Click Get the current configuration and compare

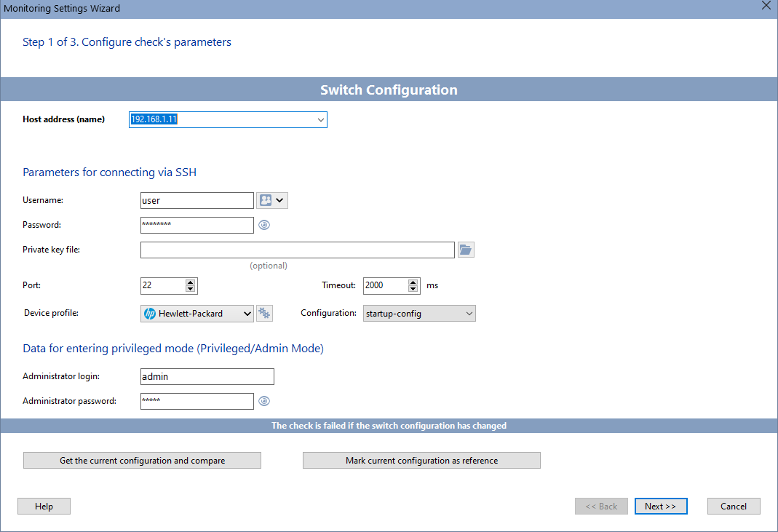point(142,460)
